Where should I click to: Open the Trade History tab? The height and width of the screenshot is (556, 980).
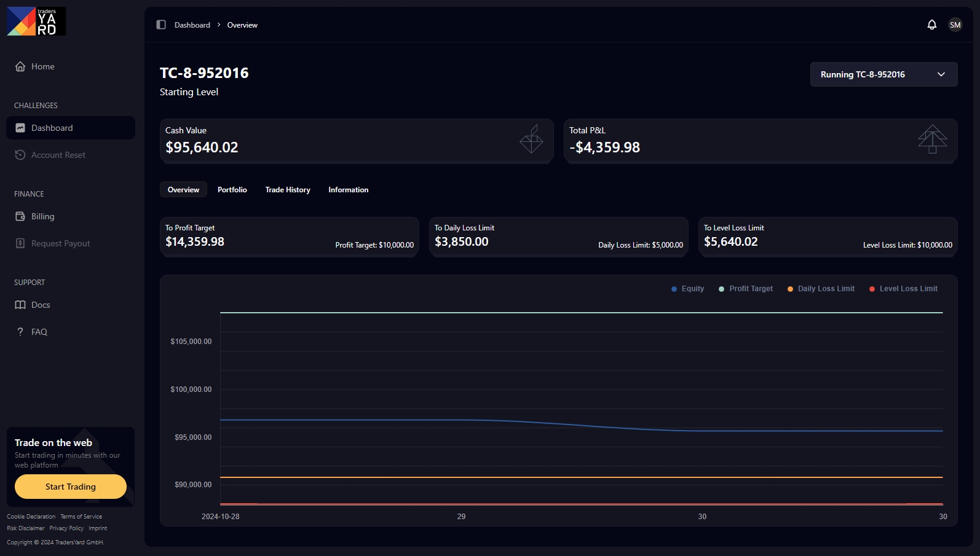click(x=288, y=190)
